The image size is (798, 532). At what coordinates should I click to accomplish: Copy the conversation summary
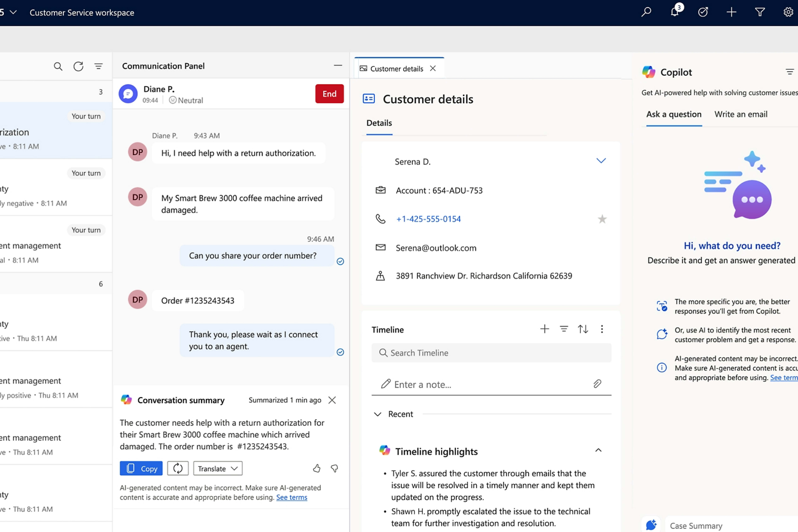[141, 469]
